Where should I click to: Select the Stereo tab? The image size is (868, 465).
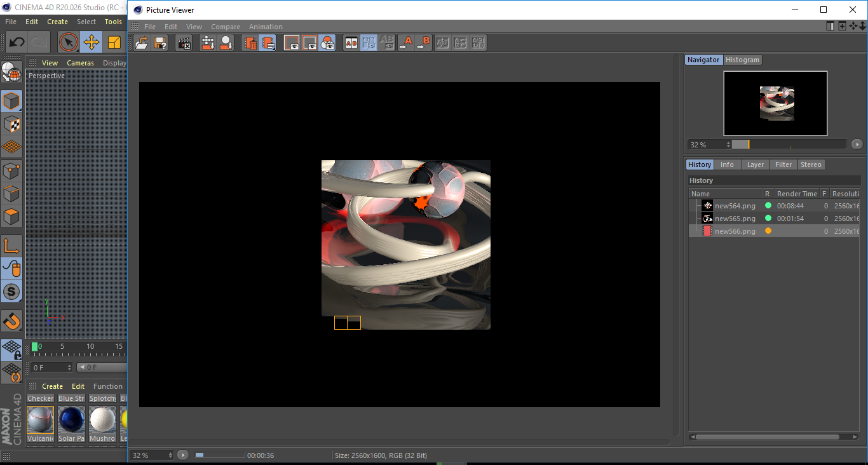pyautogui.click(x=811, y=165)
